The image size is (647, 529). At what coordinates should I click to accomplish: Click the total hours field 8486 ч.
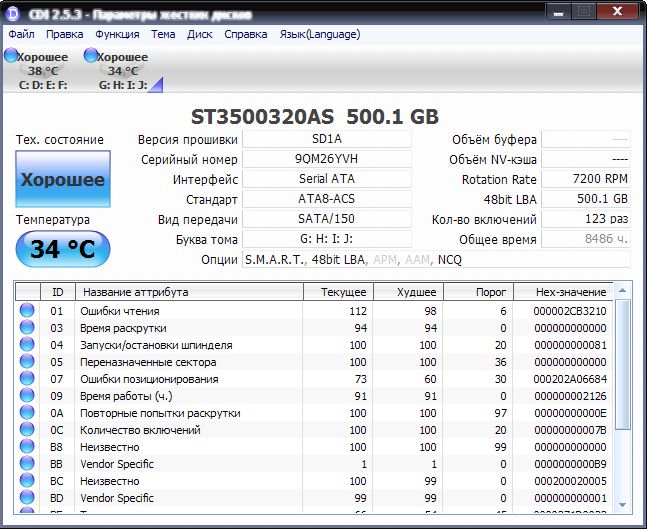click(586, 239)
